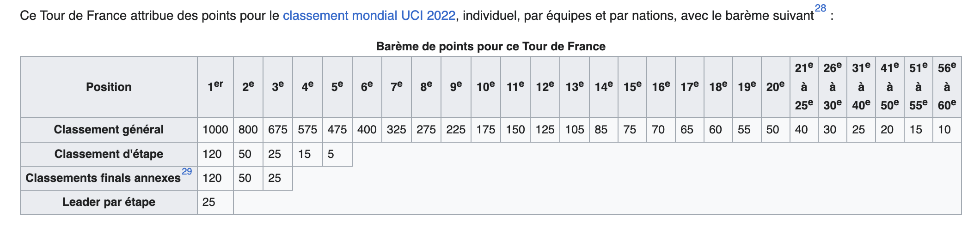
Task: Click the table caption Barème de points
Action: [490, 47]
